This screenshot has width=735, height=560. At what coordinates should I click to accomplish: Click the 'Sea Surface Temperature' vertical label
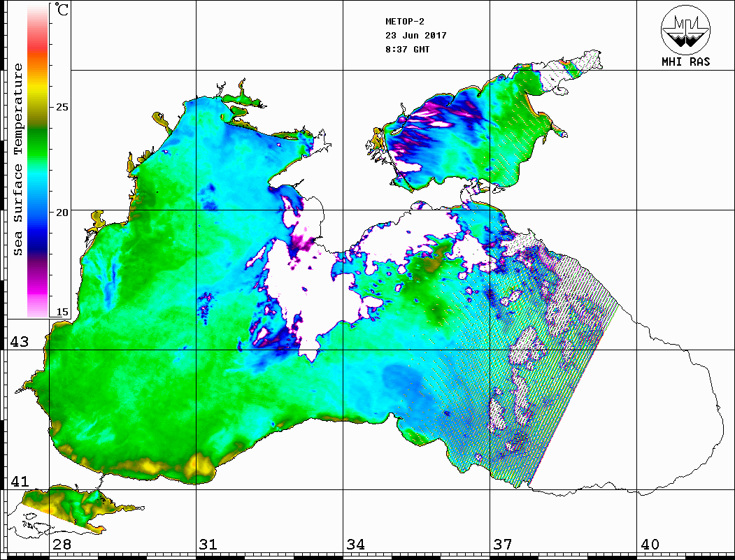pyautogui.click(x=17, y=160)
